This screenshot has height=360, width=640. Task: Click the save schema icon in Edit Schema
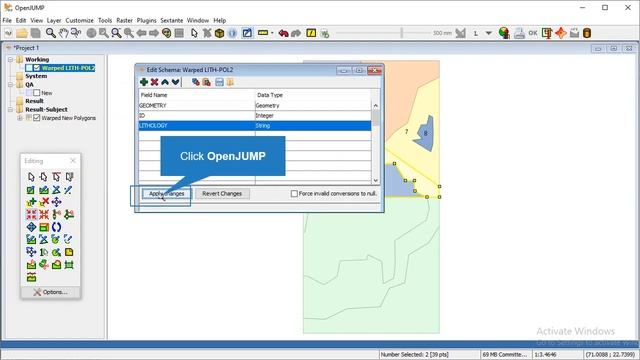coord(219,82)
